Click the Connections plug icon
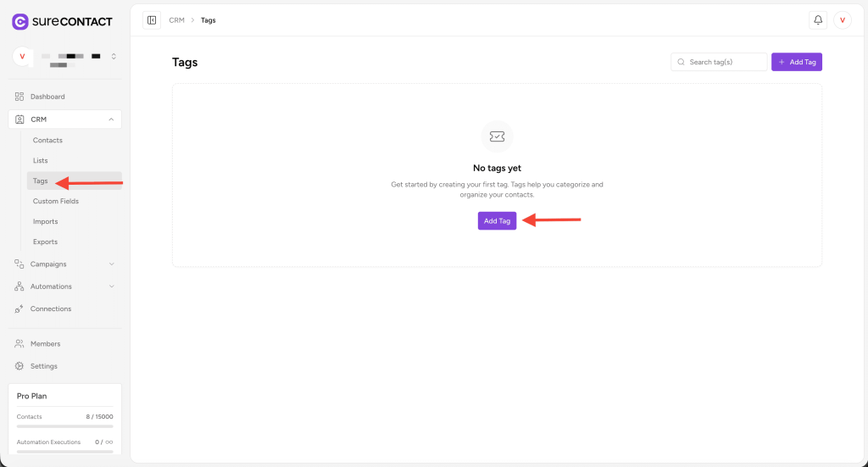The height and width of the screenshot is (467, 868). [19, 309]
